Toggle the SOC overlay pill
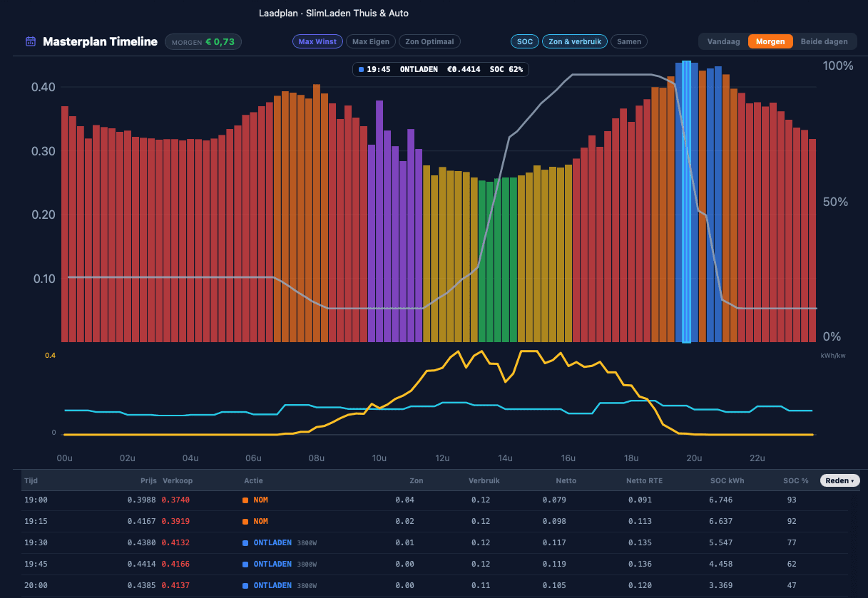 click(x=525, y=41)
